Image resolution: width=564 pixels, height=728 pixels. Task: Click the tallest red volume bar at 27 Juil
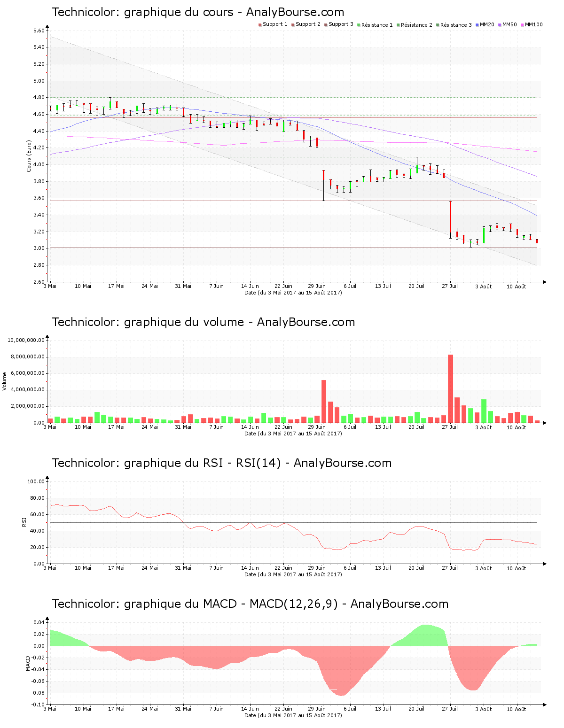450,389
